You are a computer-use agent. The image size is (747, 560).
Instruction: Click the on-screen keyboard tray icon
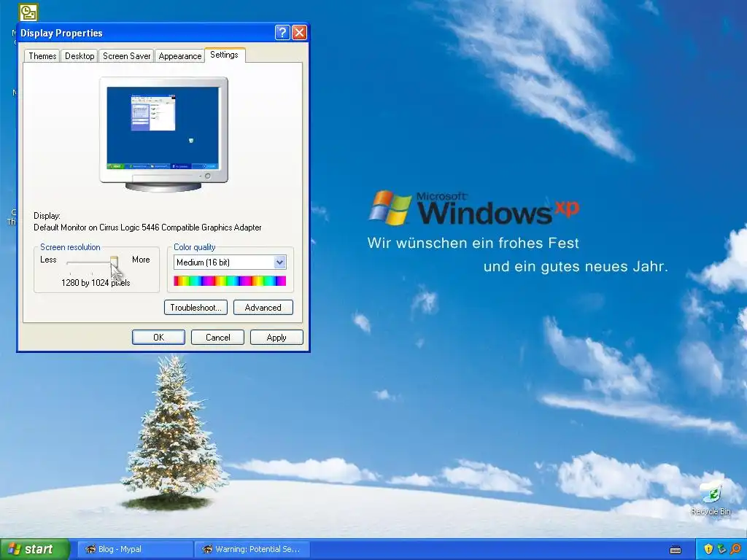click(x=676, y=550)
